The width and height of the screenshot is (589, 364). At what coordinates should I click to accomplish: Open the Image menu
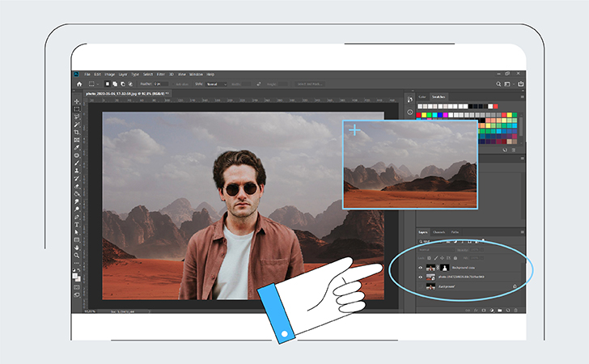(110, 74)
